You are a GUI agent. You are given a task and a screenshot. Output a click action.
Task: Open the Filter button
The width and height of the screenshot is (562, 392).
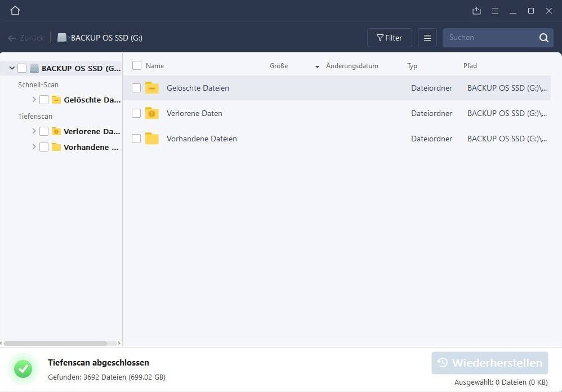click(x=389, y=38)
